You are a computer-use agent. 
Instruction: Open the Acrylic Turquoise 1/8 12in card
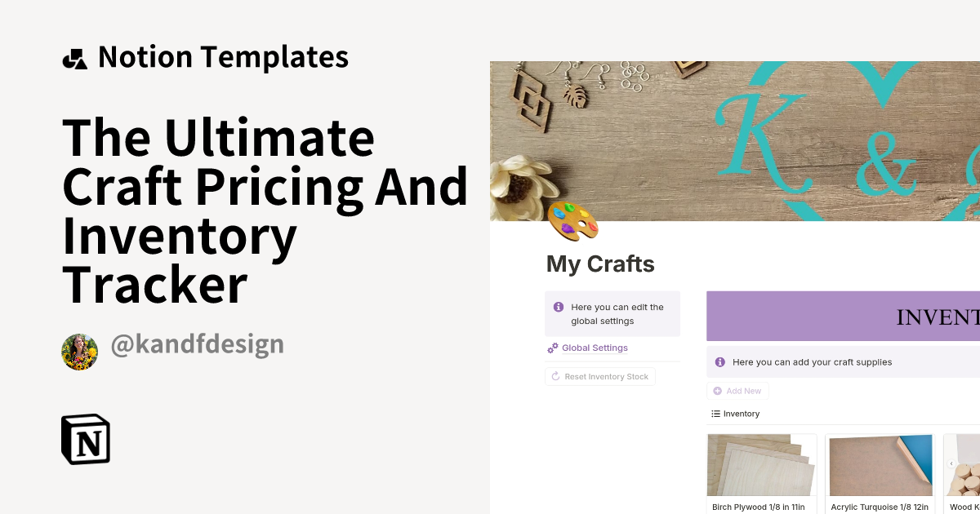point(880,469)
